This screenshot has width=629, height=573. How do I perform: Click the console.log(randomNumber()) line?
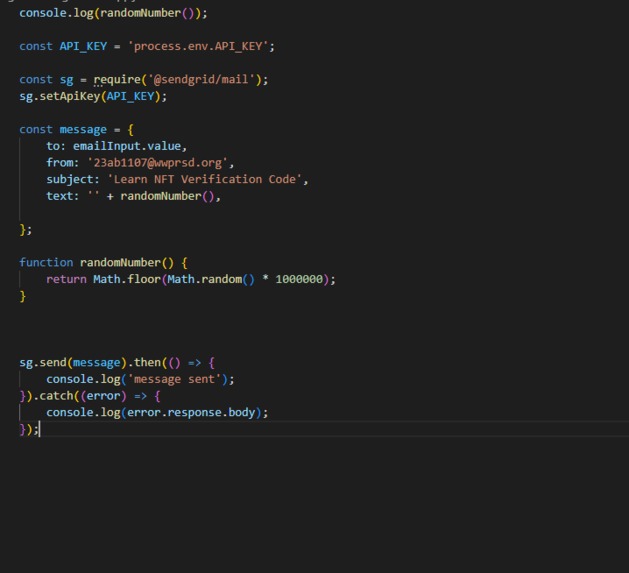pos(113,13)
